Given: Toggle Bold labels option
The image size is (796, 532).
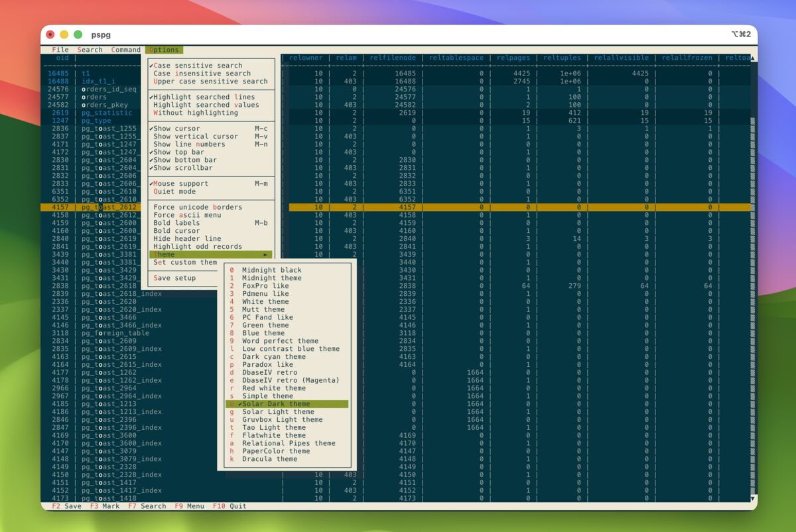Looking at the screenshot, I should coord(212,223).
